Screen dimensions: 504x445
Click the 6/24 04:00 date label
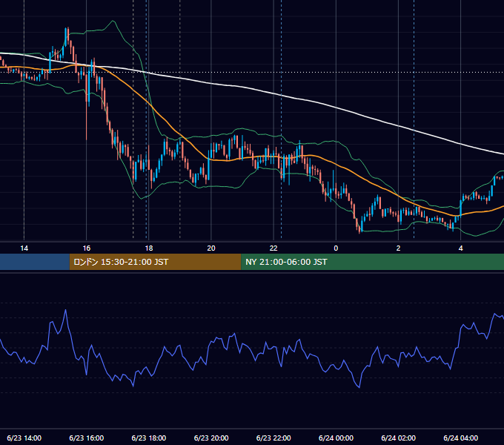[460, 438]
